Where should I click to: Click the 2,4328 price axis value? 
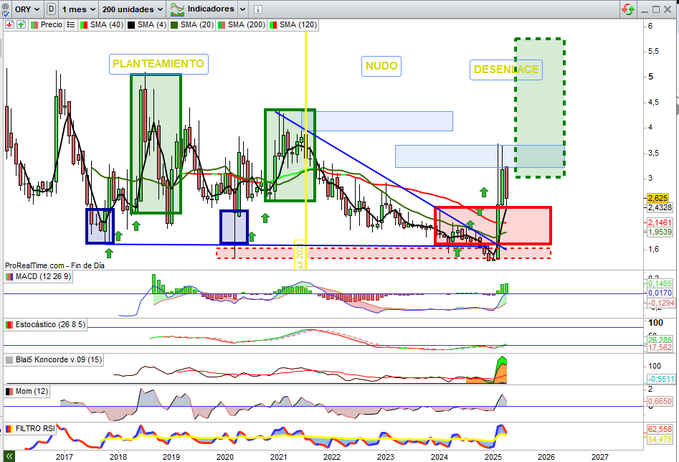tap(660, 207)
